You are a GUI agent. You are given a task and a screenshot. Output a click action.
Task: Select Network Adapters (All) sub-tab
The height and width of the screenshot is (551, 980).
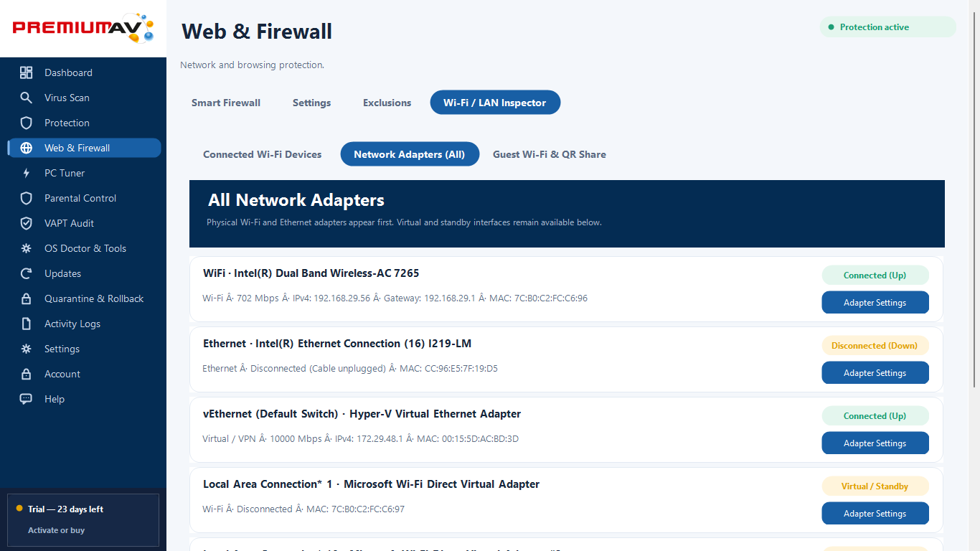[410, 154]
